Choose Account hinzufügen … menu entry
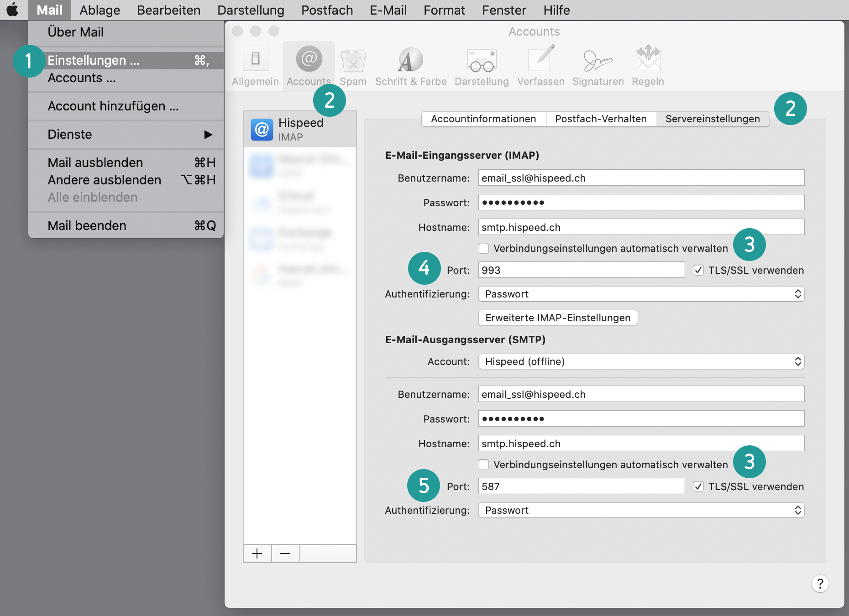849x616 pixels. coord(126,106)
